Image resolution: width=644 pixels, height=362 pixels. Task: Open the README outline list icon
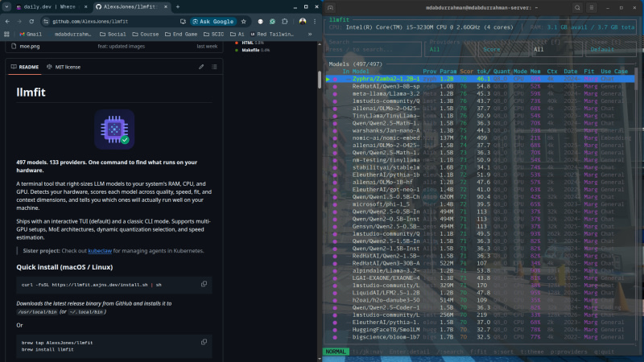(x=216, y=67)
